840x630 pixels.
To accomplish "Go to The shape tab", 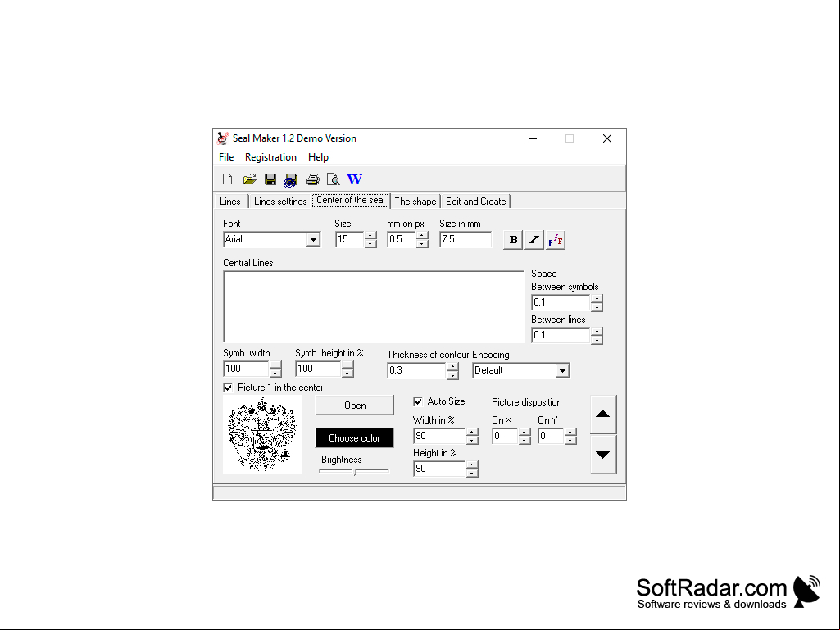I will [415, 202].
